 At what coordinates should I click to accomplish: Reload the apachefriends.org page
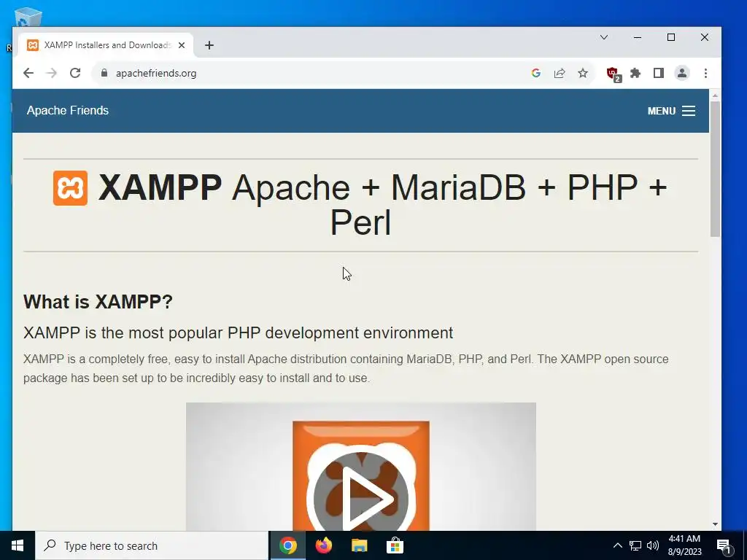75,73
